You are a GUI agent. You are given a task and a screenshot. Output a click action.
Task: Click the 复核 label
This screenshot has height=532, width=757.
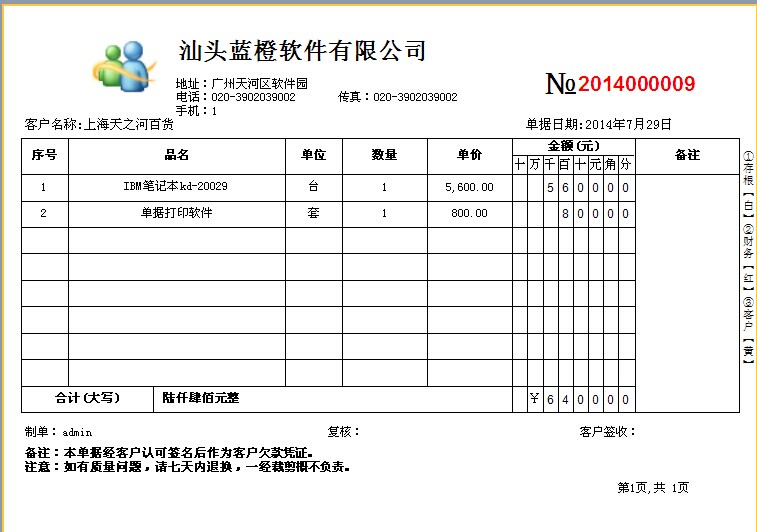pos(344,432)
